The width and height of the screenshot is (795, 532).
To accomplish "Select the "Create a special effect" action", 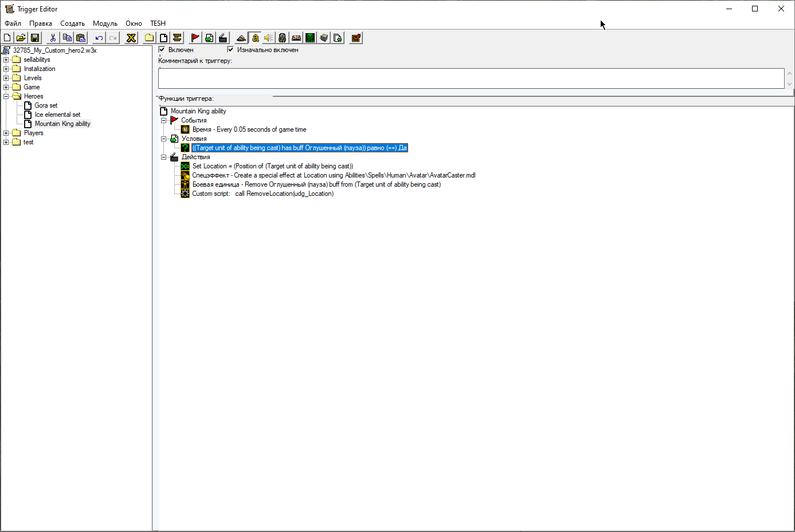I will 334,175.
